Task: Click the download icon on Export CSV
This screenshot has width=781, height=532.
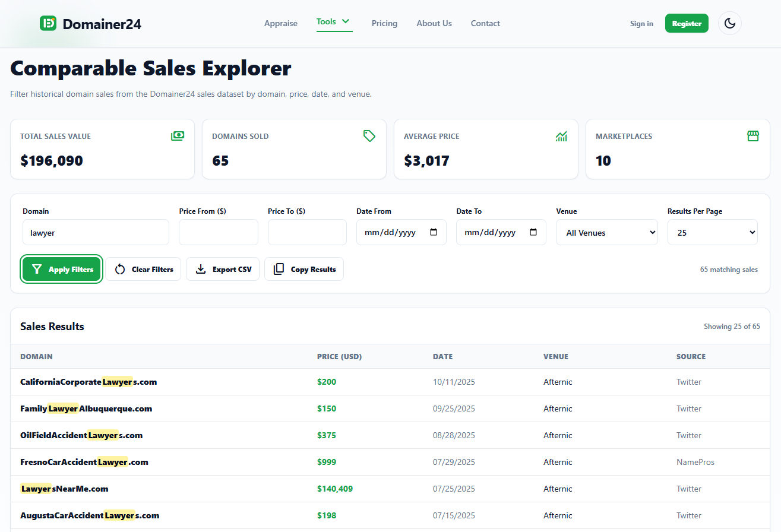Action: pos(201,269)
